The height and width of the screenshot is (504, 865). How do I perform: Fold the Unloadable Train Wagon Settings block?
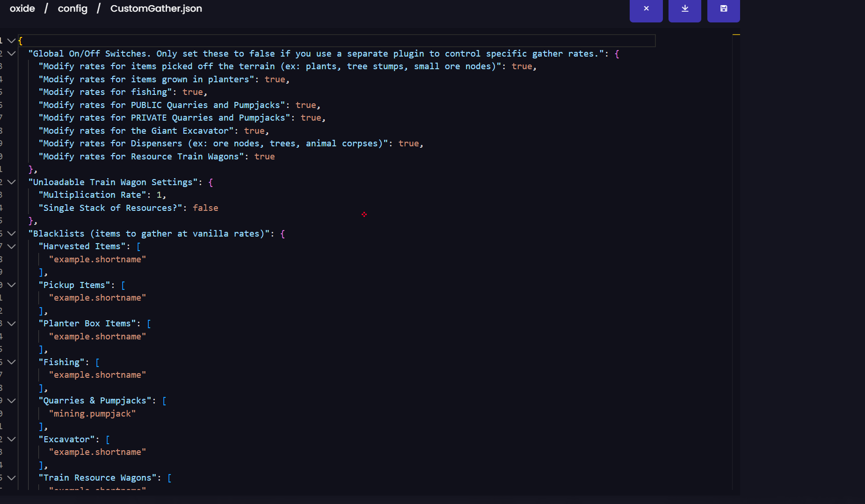(11, 182)
